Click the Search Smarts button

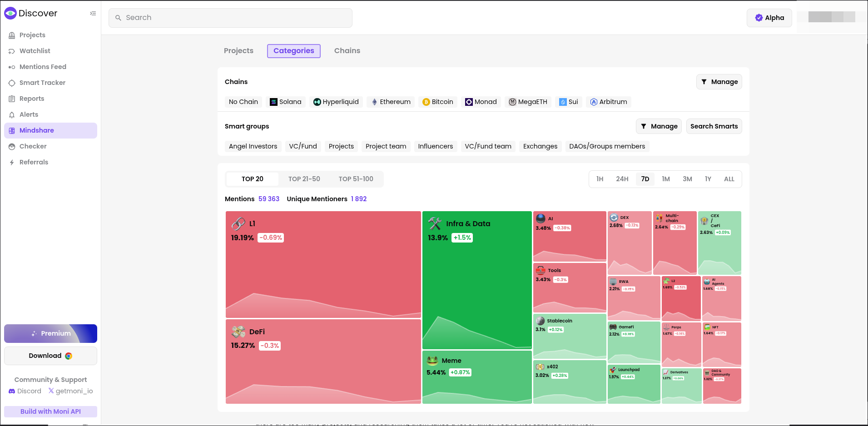point(714,126)
